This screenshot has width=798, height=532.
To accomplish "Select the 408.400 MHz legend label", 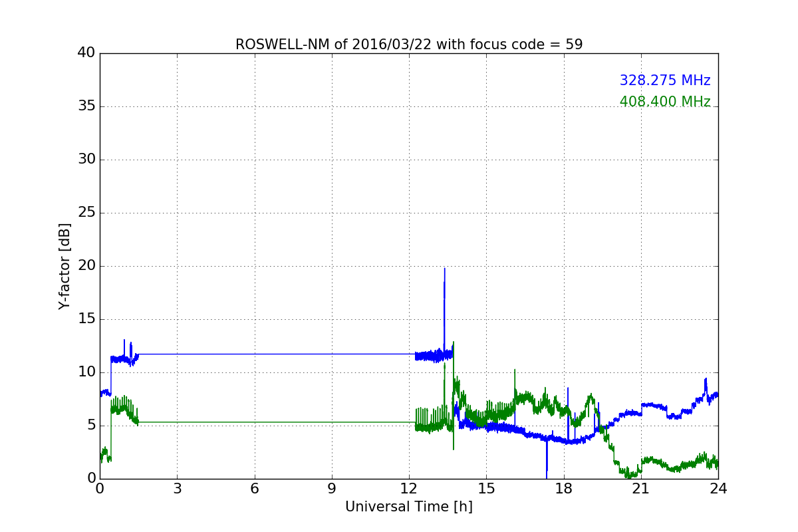I will pos(665,102).
